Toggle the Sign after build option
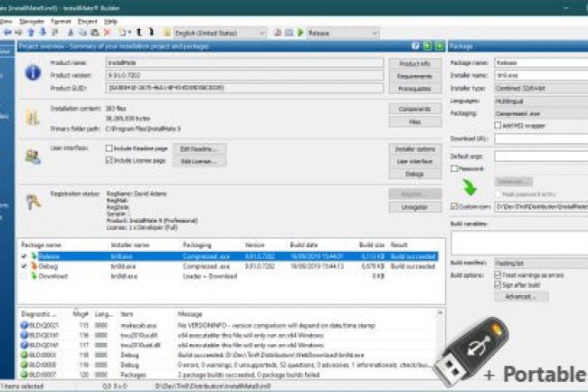588x392 pixels. click(x=496, y=284)
